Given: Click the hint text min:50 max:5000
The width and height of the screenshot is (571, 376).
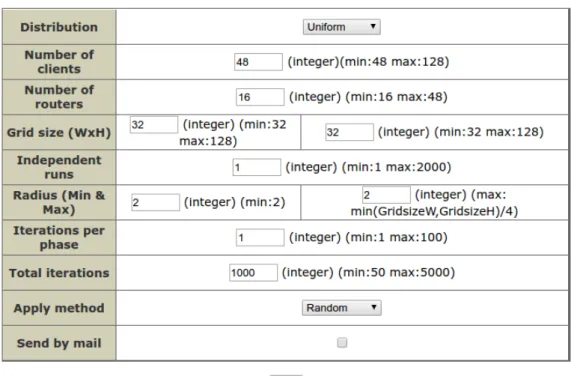Looking at the screenshot, I should click(x=397, y=272).
